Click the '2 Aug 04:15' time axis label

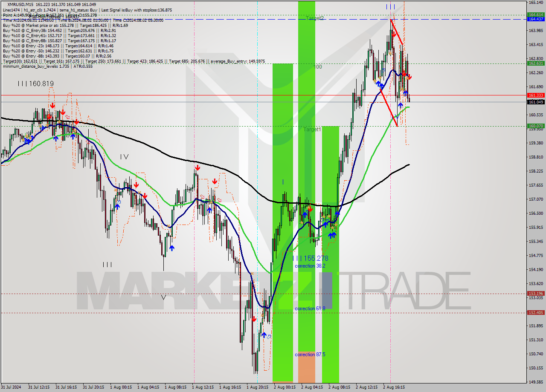coord(312,387)
